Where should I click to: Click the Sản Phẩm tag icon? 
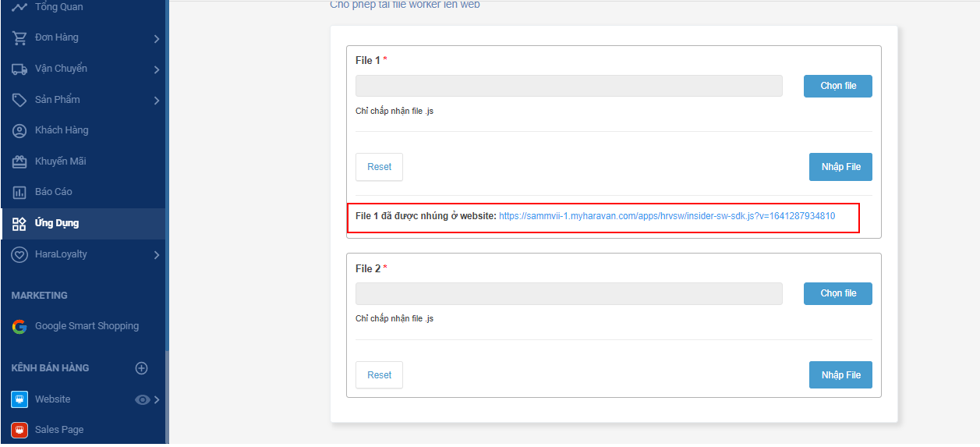[x=19, y=100]
